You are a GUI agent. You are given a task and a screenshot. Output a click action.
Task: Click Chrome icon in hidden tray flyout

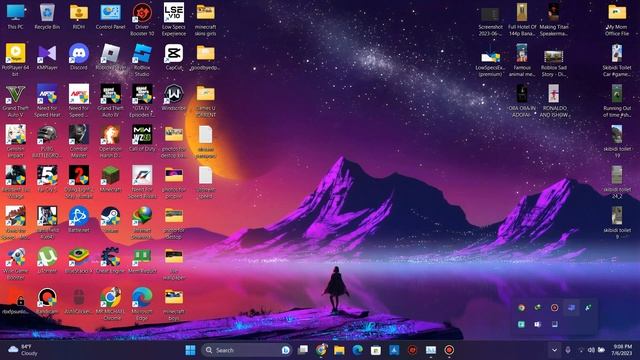click(x=521, y=307)
